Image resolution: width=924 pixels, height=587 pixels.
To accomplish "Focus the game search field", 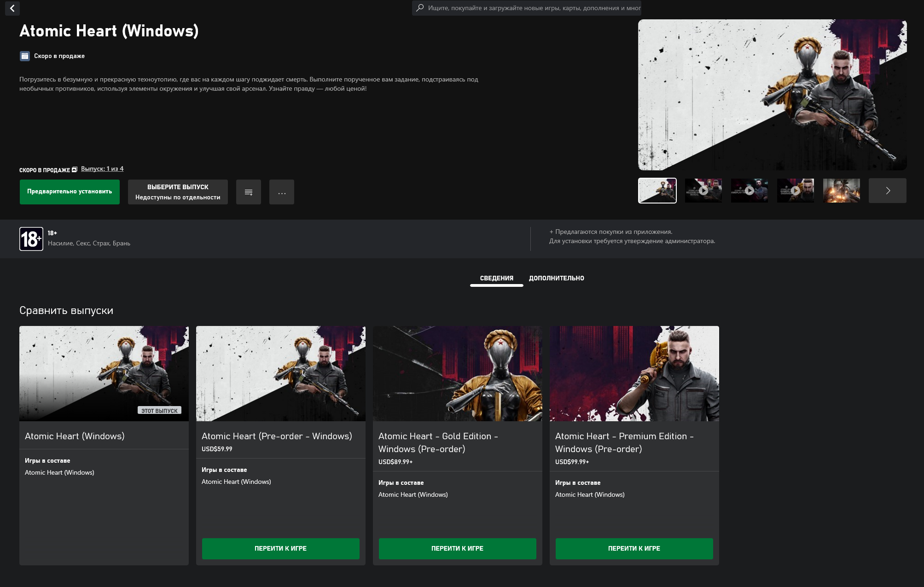I will click(x=526, y=8).
